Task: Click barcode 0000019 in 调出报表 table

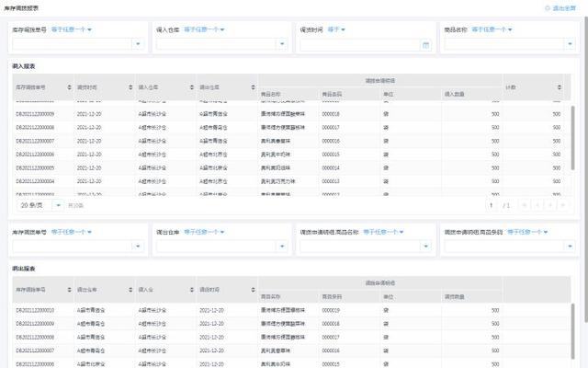Action: click(331, 310)
